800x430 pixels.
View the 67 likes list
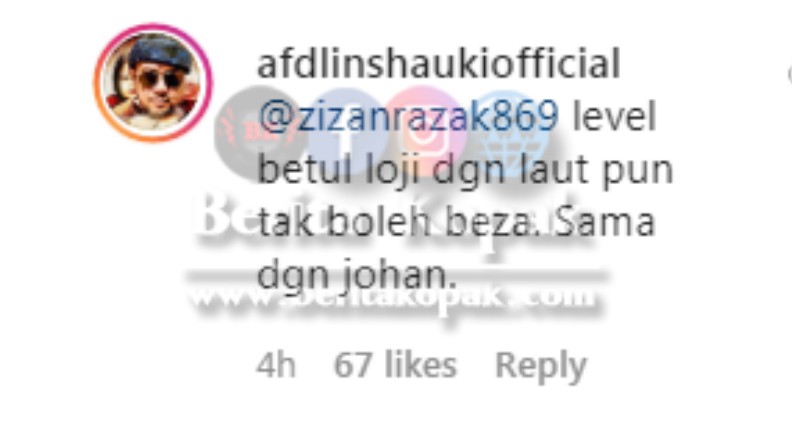395,365
